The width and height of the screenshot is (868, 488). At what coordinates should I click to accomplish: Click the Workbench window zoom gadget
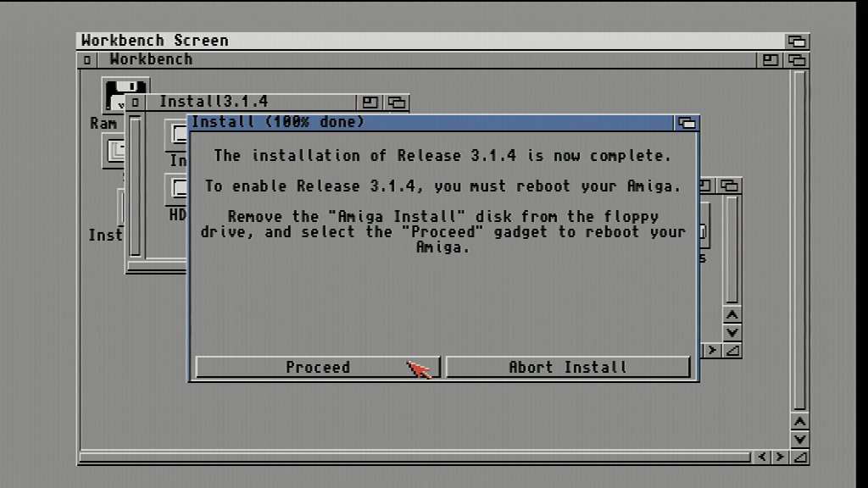point(770,60)
